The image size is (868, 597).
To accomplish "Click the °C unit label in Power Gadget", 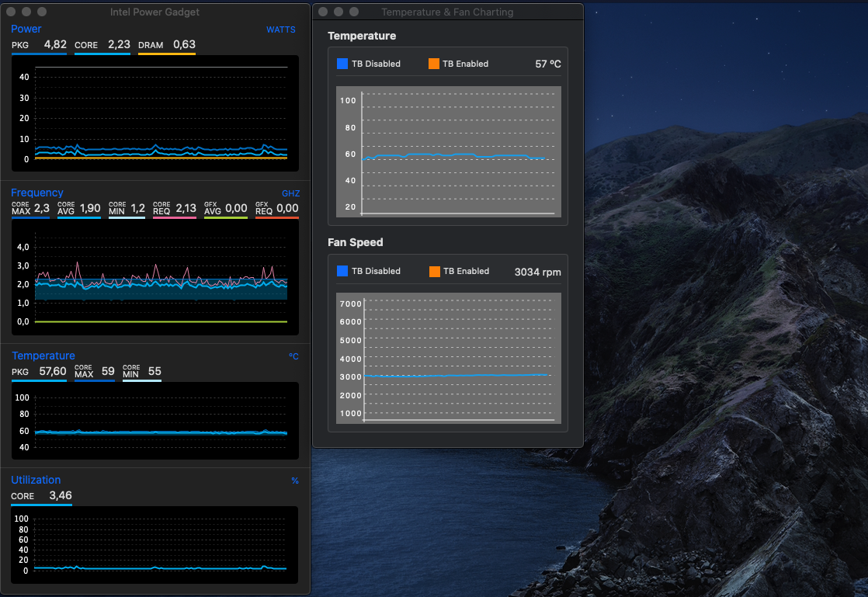I will coord(293,356).
